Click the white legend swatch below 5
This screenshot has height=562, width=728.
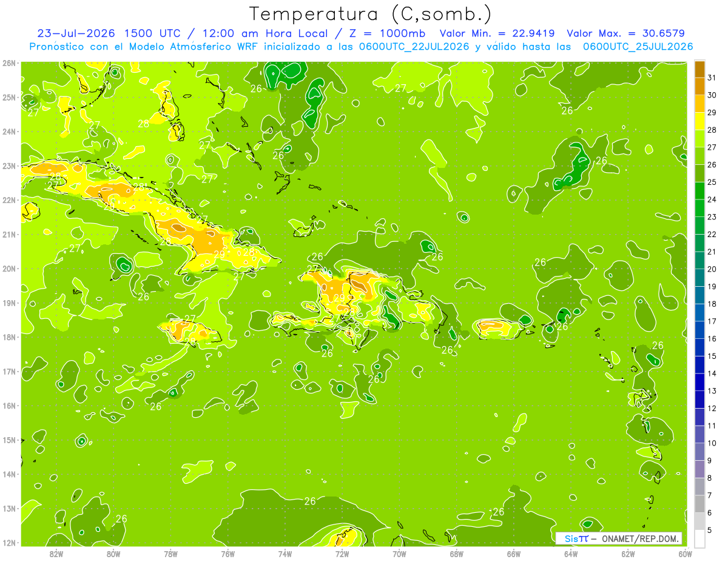699,538
